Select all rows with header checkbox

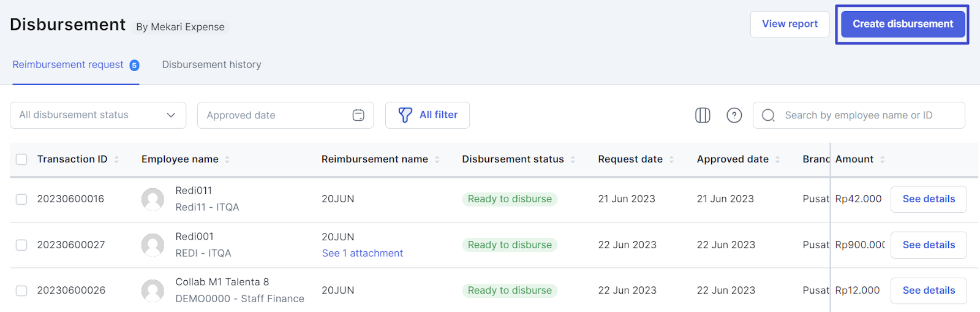pyautogui.click(x=21, y=159)
